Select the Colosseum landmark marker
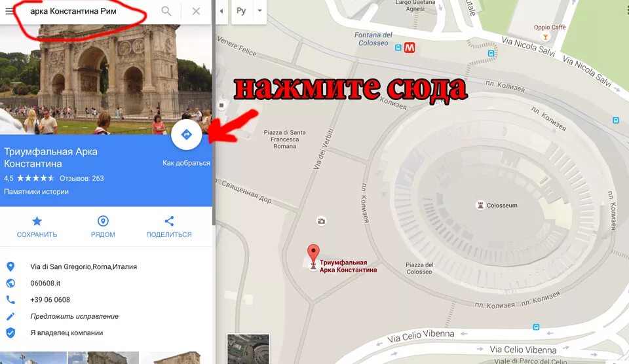 pos(480,206)
